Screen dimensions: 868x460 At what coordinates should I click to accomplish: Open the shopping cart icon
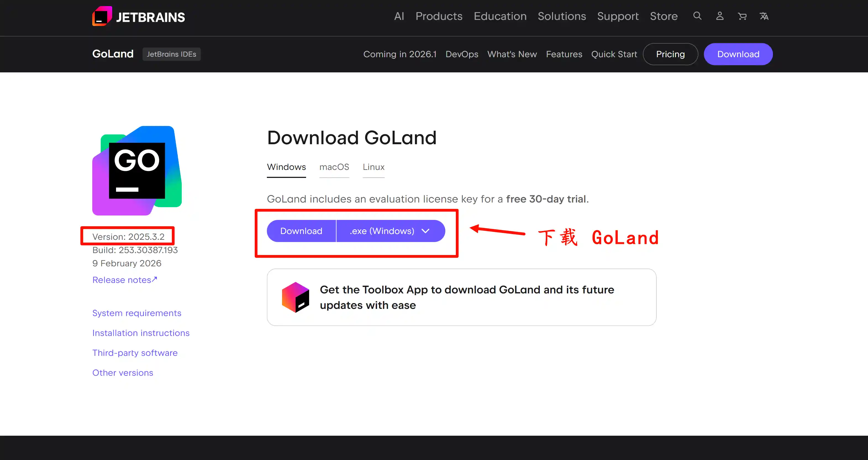[742, 16]
